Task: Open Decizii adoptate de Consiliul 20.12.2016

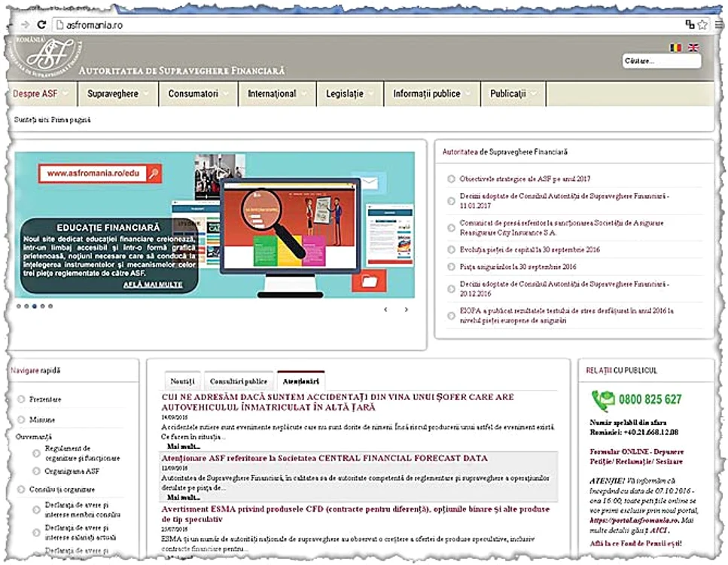Action: click(x=564, y=289)
